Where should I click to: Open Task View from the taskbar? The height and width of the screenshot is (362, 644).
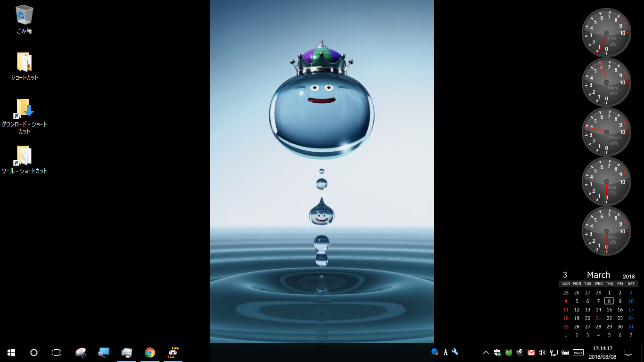57,352
